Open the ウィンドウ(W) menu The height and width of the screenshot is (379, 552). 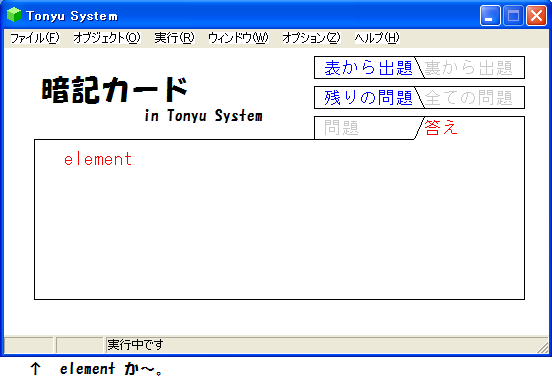pyautogui.click(x=238, y=38)
